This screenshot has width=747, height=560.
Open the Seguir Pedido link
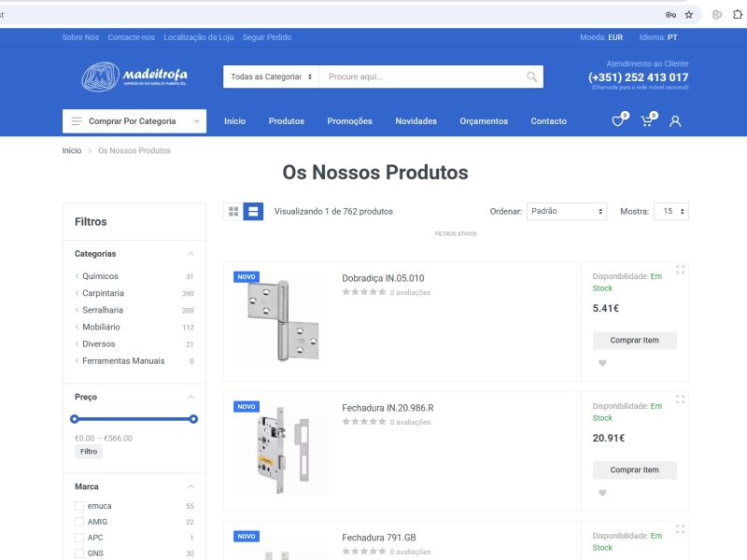pos(267,37)
